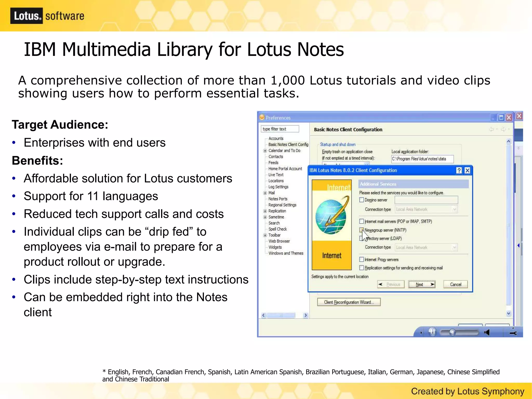This screenshot has height=399, width=532.
Task: Check Internet mail servers (POP or IMAP, SMTP)
Action: coord(361,221)
